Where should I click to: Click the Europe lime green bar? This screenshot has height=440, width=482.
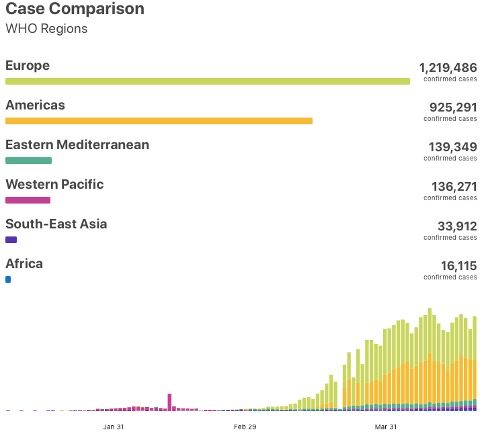[x=207, y=81]
